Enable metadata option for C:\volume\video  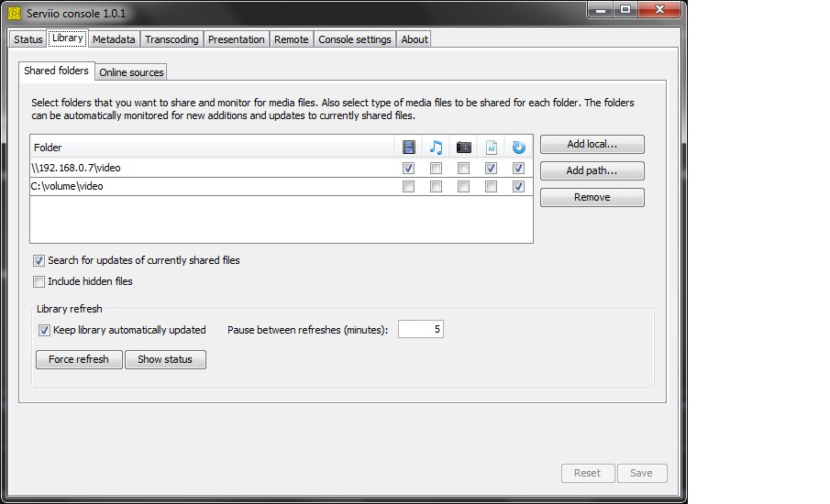[491, 187]
